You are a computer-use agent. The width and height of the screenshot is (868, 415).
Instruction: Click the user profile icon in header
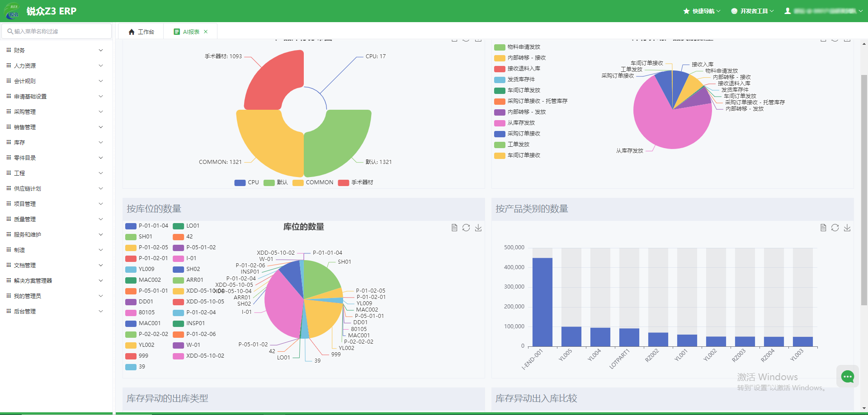(x=788, y=11)
